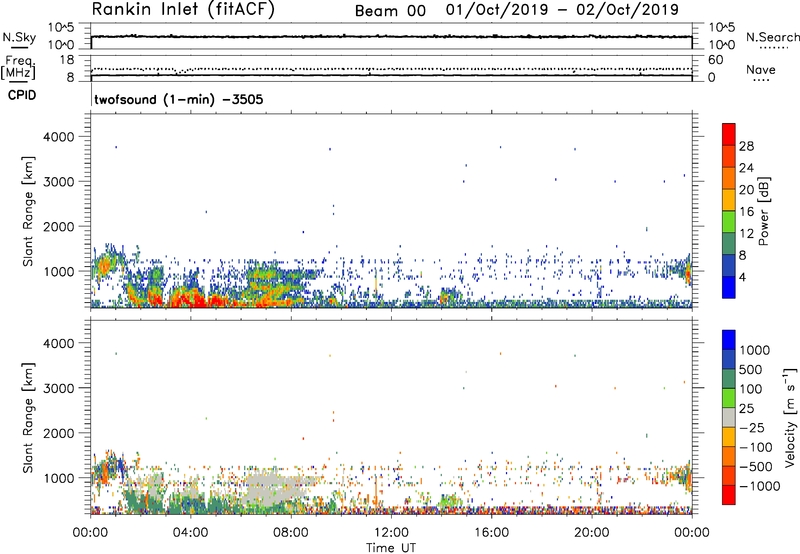
Task: Pick the light green Power segment between 12 and 16
Action: tap(729, 222)
